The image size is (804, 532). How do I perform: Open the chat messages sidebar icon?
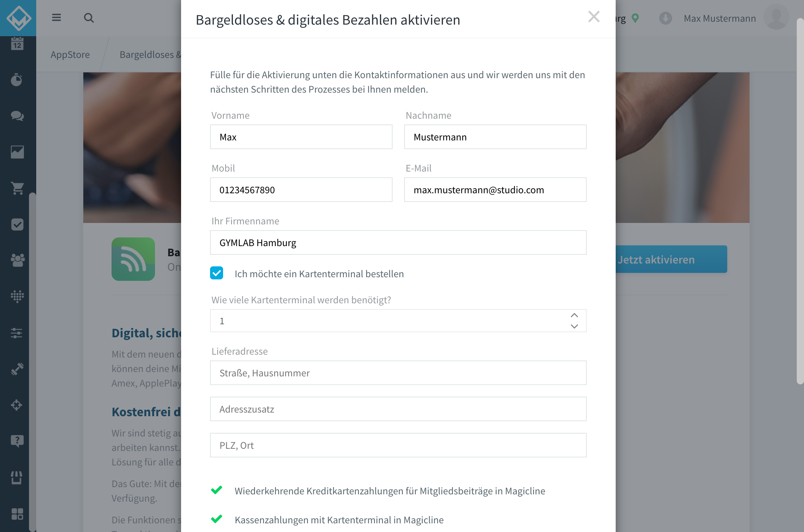[x=17, y=116]
